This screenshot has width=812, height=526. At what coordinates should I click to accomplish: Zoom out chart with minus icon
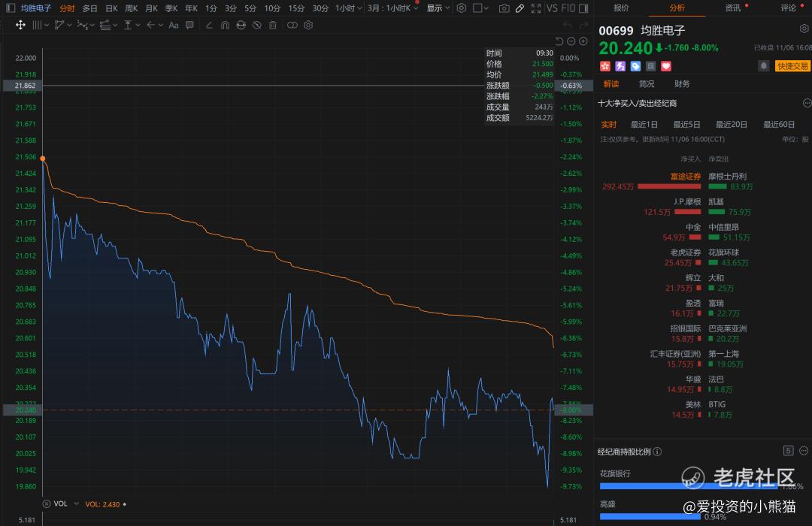[571, 41]
